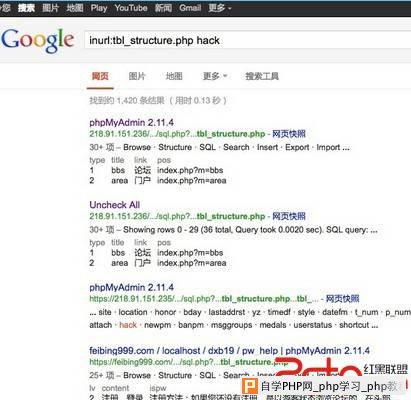Open 图片 in the top black bar

(x=50, y=8)
